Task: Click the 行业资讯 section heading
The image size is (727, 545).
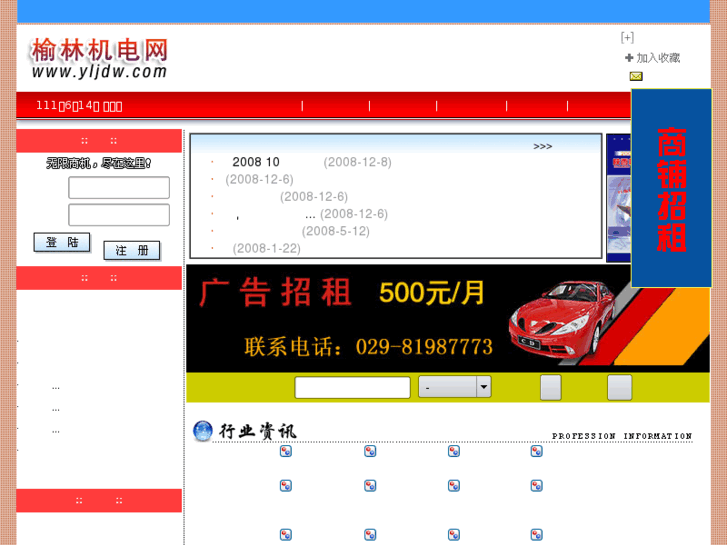Action: (257, 431)
